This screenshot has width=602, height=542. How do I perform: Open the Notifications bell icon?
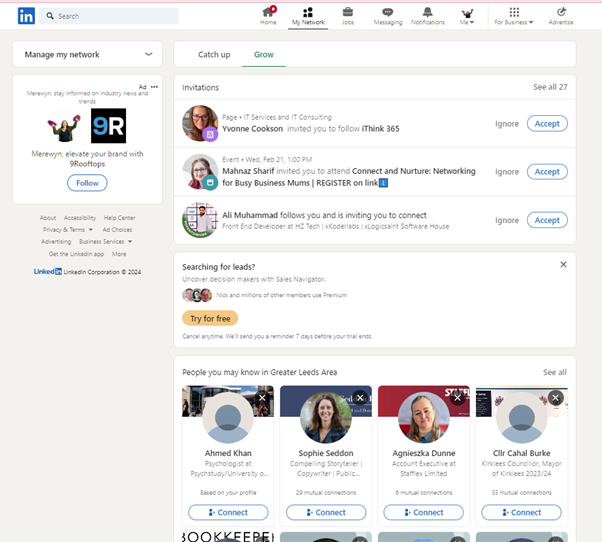pyautogui.click(x=428, y=16)
